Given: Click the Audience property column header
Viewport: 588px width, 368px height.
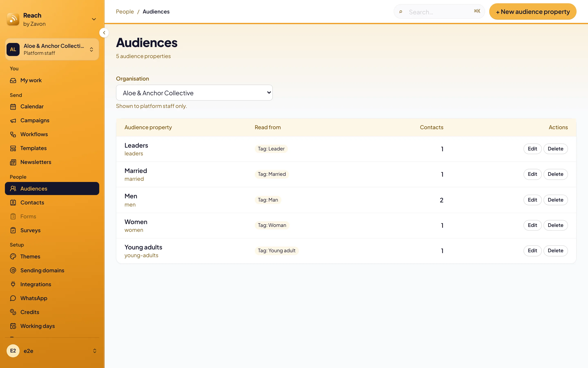Looking at the screenshot, I should [148, 127].
